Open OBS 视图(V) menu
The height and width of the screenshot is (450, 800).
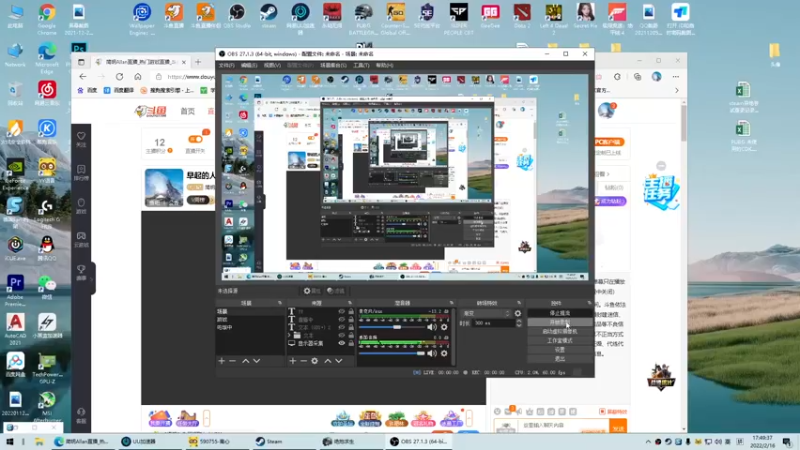coord(272,65)
